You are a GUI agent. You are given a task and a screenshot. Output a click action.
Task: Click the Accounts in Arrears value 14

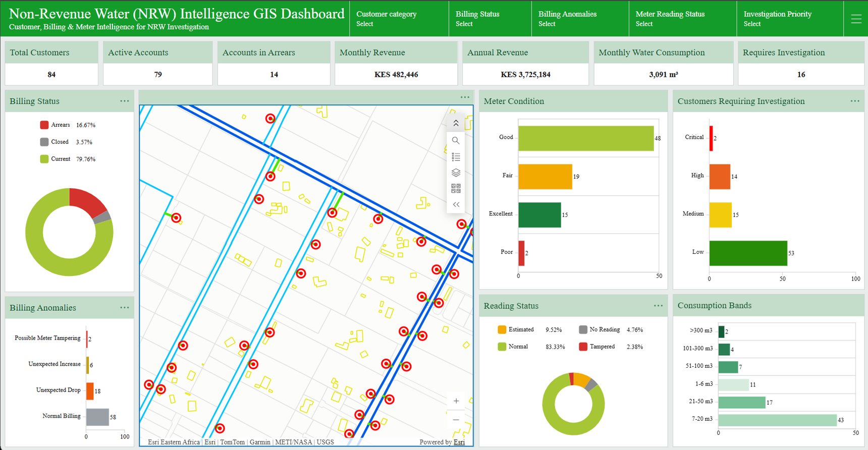click(x=274, y=74)
